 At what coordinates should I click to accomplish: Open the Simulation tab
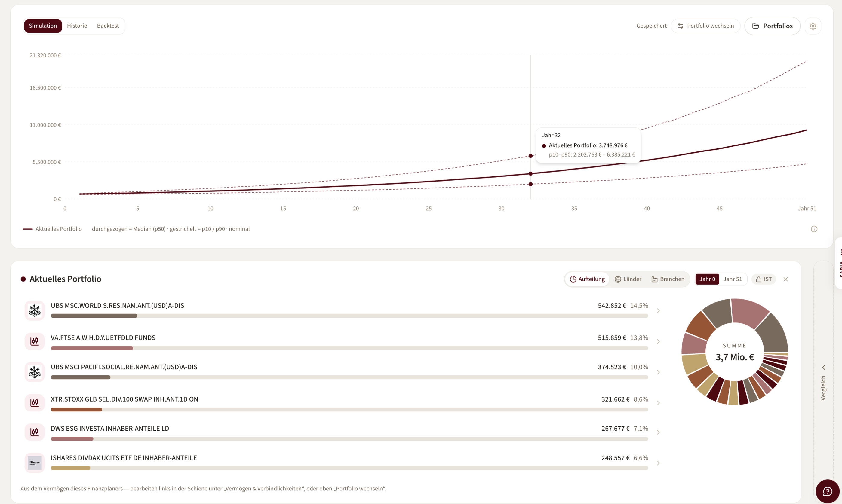(x=43, y=26)
